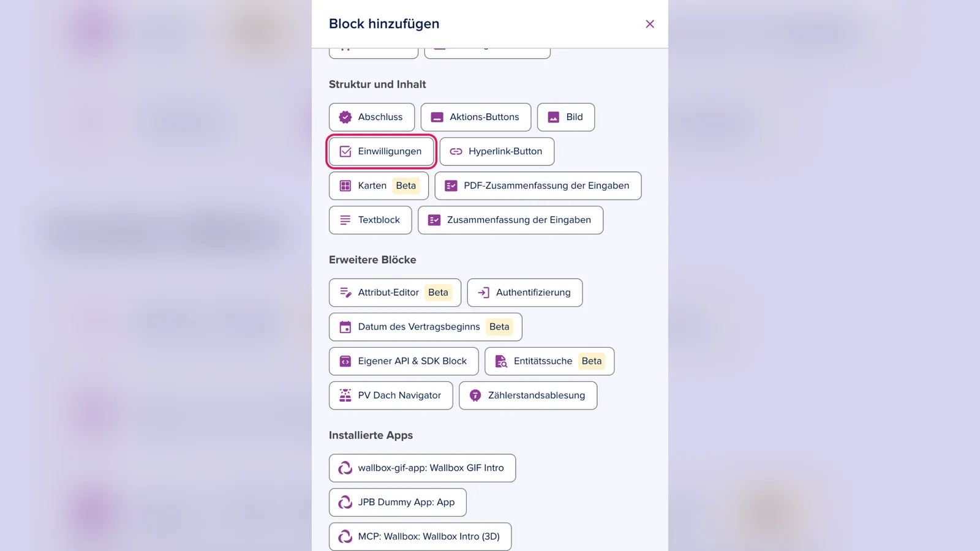Click the Textblock lines icon
980x551 pixels.
point(345,220)
